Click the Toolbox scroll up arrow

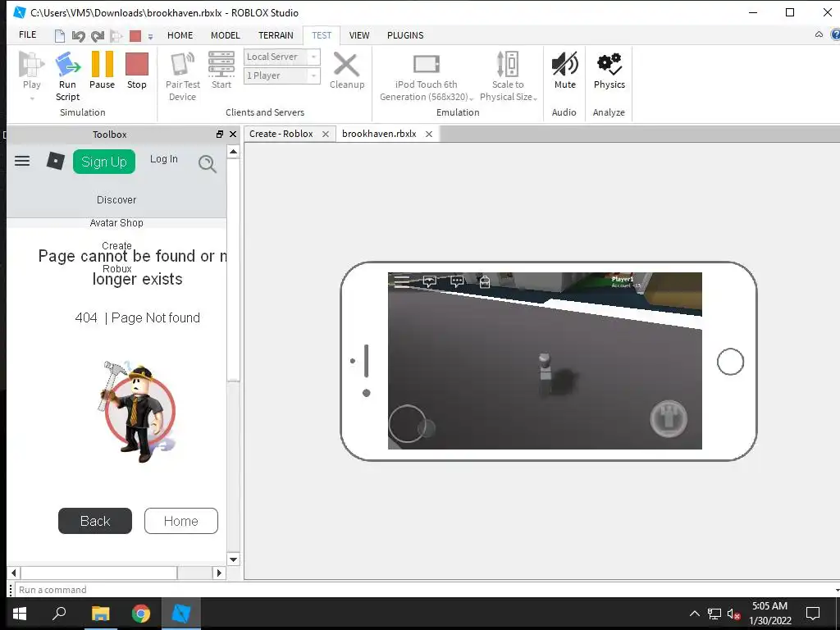[233, 152]
